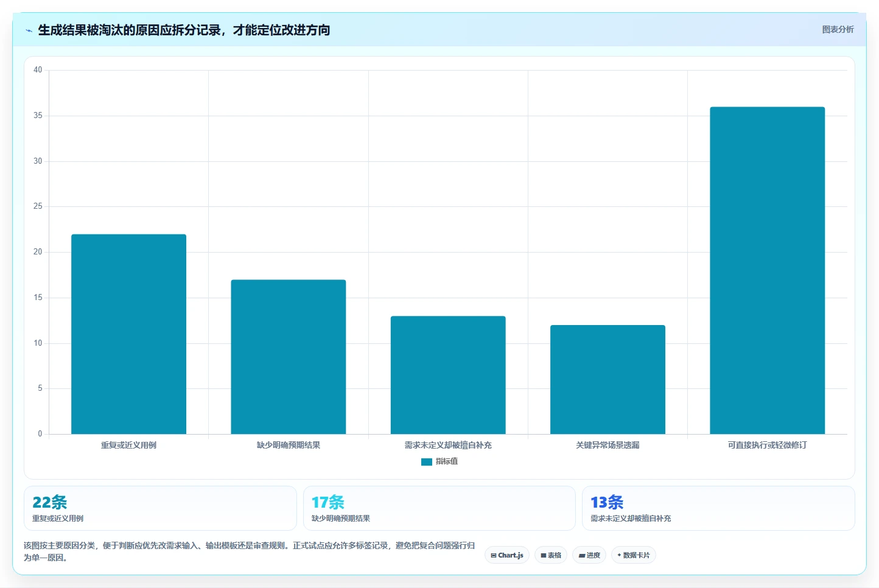The height and width of the screenshot is (588, 879).
Task: Click the Chart.js tag
Action: (x=507, y=555)
